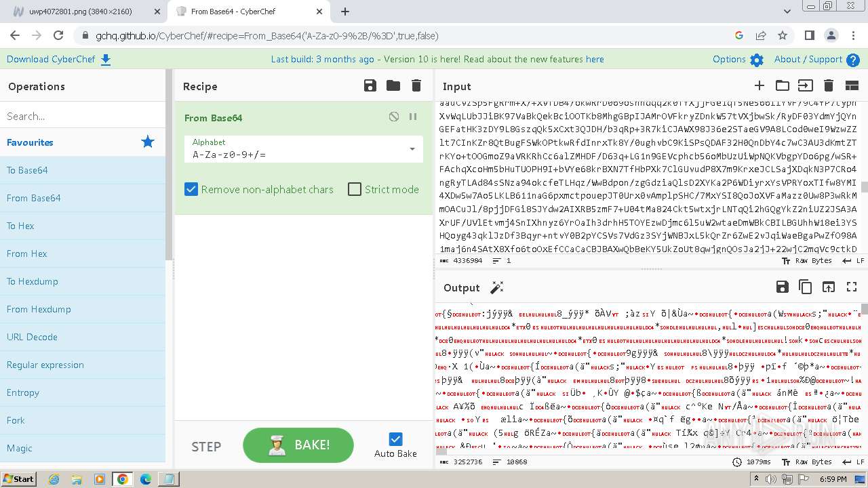The height and width of the screenshot is (488, 868).
Task: Click the STEP button
Action: point(206,446)
